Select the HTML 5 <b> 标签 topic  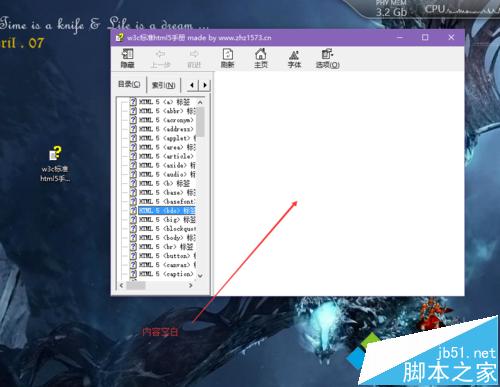pos(164,183)
